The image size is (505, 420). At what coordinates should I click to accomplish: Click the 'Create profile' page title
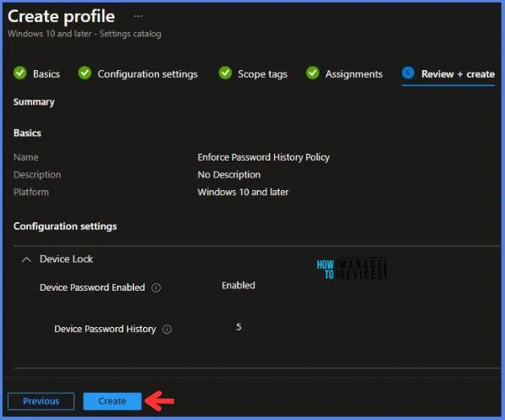pyautogui.click(x=61, y=16)
